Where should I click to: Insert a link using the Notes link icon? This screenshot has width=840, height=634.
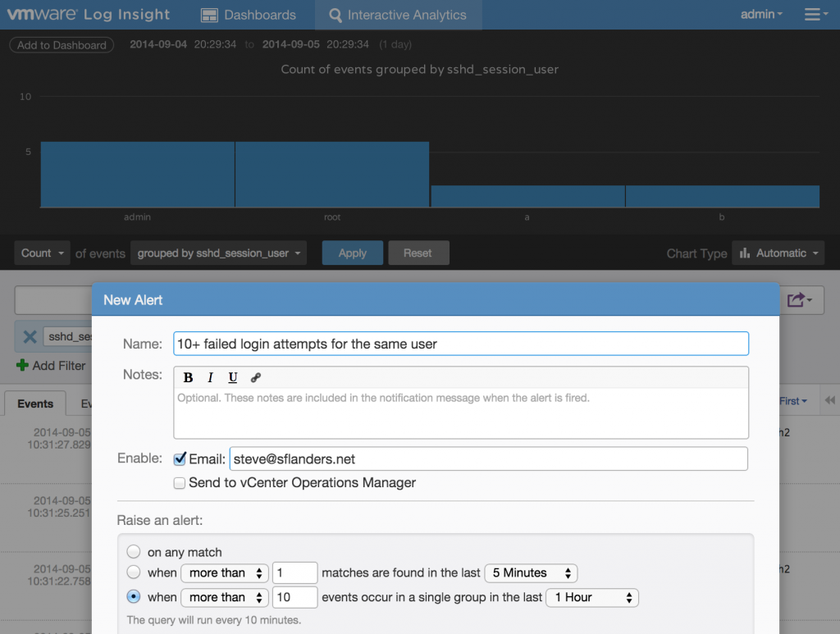[255, 377]
